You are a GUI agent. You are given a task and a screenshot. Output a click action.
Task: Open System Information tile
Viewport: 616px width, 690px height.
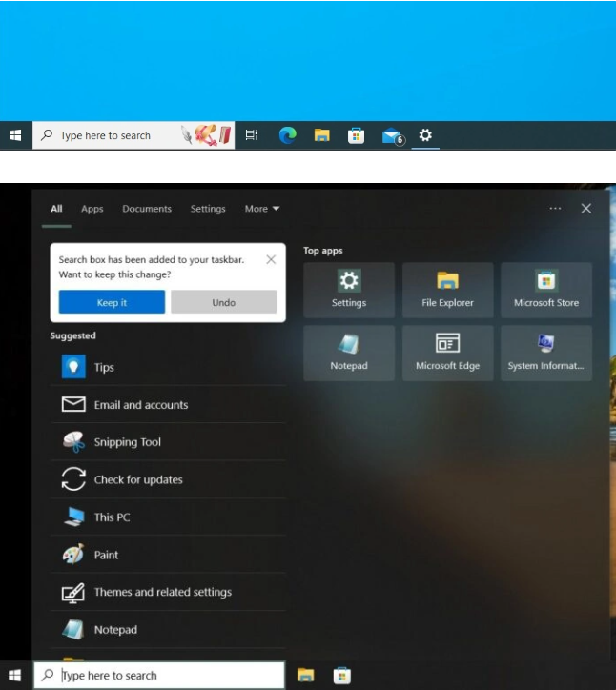[546, 353]
